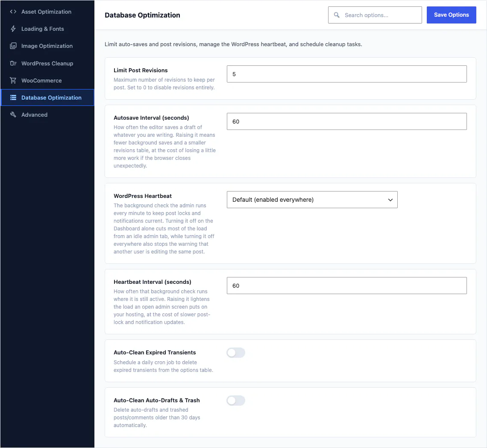The image size is (487, 448).
Task: Select Database Optimization in sidebar
Action: click(x=47, y=97)
